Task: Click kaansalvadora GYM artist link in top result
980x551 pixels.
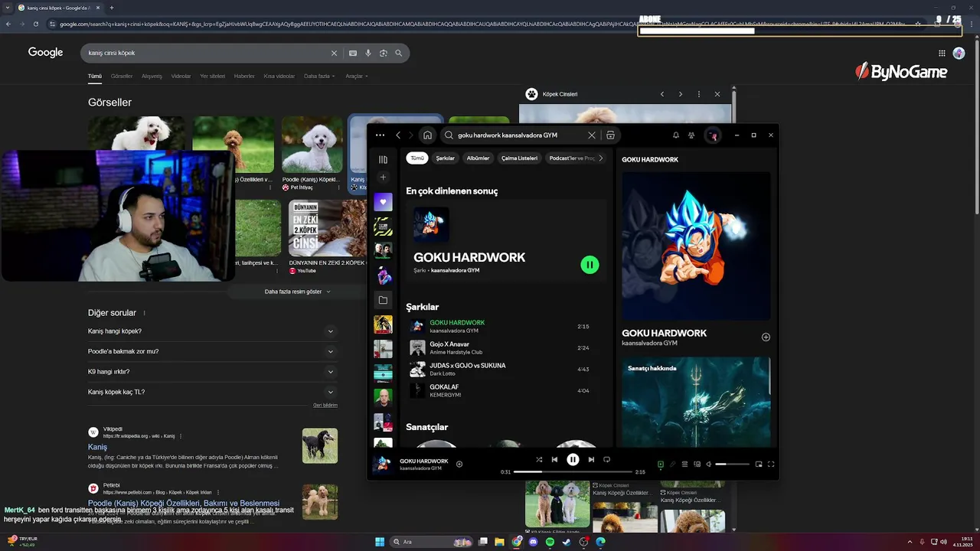Action: [455, 270]
